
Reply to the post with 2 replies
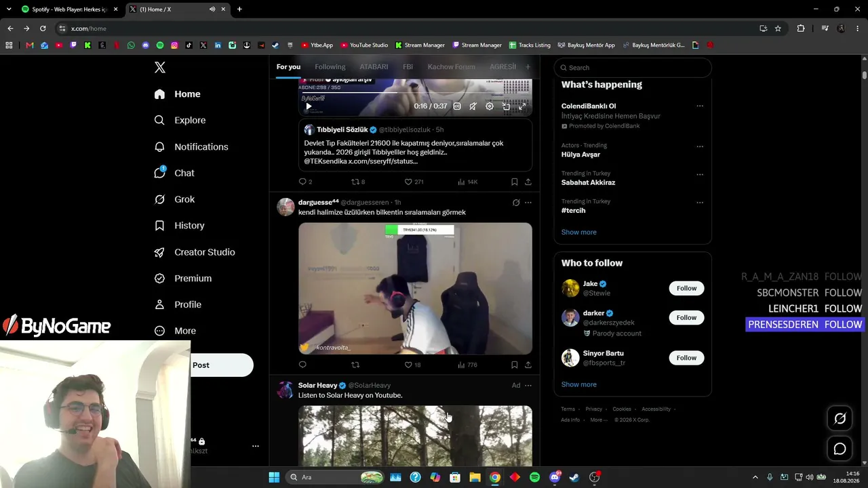coord(305,182)
